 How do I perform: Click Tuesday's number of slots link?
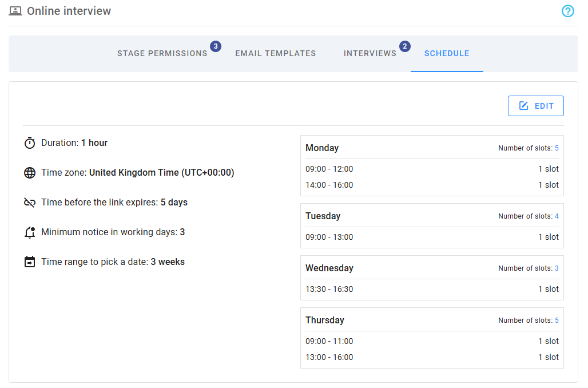pyautogui.click(x=556, y=216)
